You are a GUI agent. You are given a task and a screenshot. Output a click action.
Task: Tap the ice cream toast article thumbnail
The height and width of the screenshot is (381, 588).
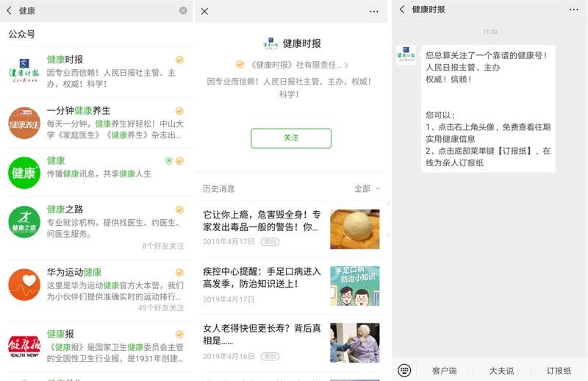pos(355,229)
